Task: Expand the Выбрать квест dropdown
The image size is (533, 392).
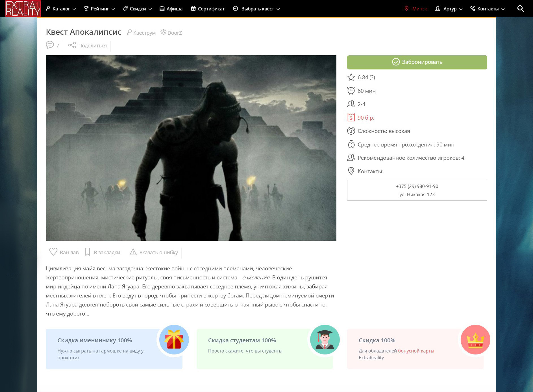Action: (x=256, y=9)
